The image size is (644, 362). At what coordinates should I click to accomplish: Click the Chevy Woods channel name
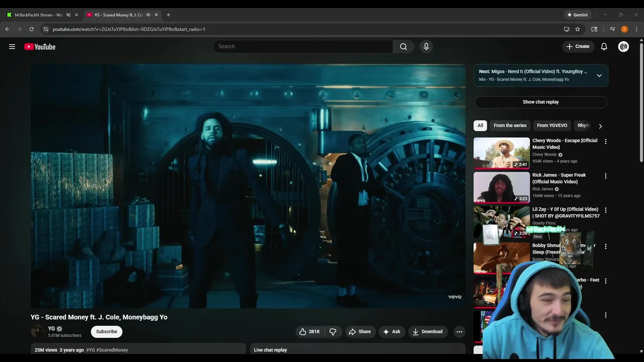point(544,155)
